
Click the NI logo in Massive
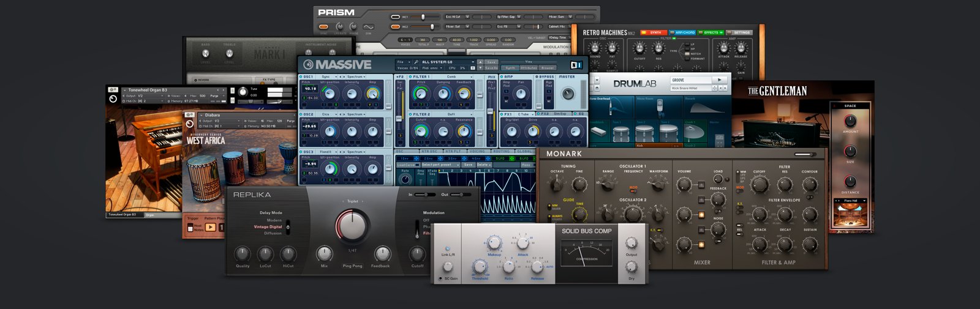[576, 65]
